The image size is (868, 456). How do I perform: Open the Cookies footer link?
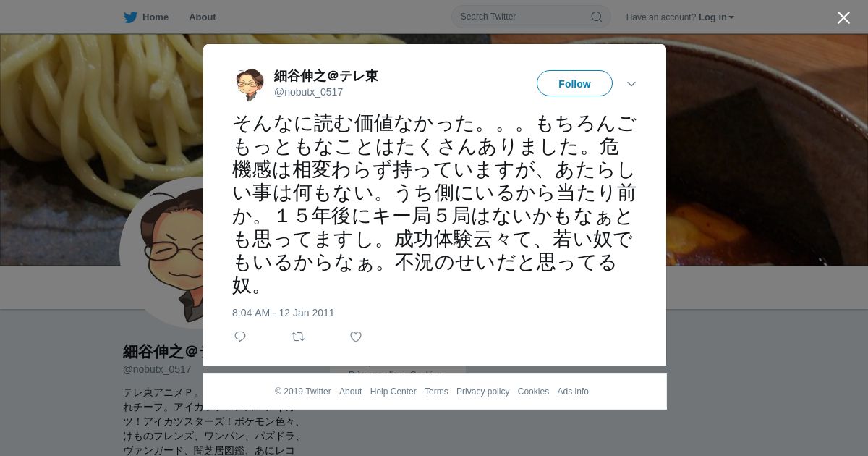pyautogui.click(x=533, y=392)
